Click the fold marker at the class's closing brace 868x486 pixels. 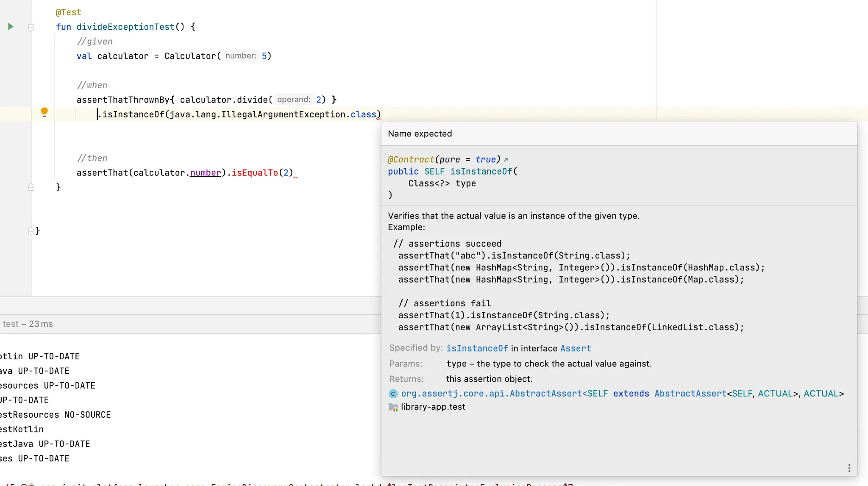click(31, 231)
